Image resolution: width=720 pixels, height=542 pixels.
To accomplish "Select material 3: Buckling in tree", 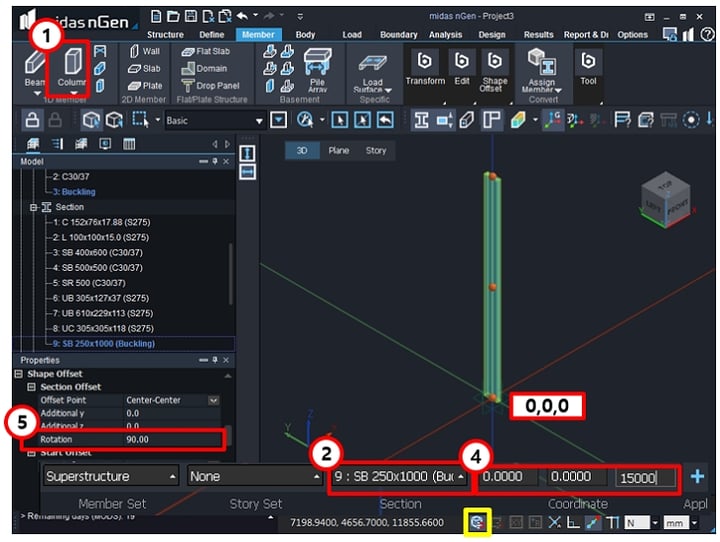I will pos(73,192).
